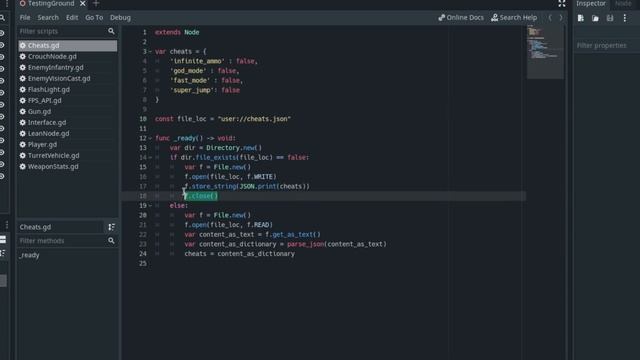The height and width of the screenshot is (360, 640).
Task: Click the gear icon beside Gun.gd
Action: (22, 111)
